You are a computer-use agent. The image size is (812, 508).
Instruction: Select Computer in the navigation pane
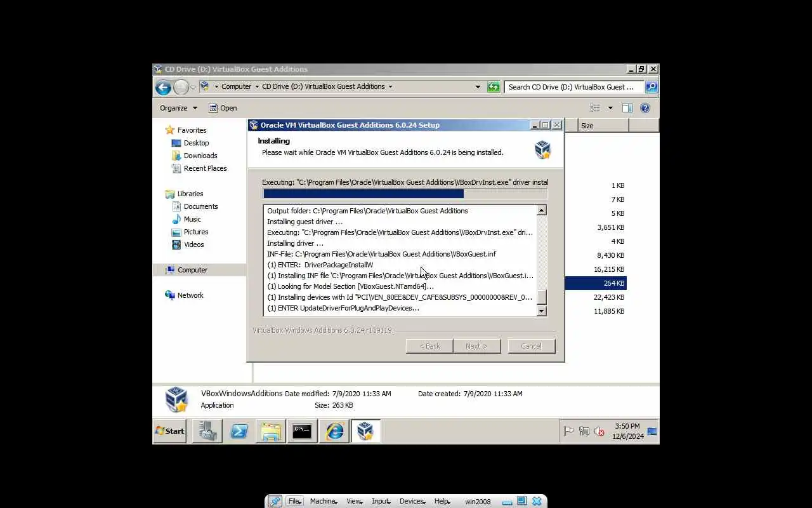coord(192,270)
